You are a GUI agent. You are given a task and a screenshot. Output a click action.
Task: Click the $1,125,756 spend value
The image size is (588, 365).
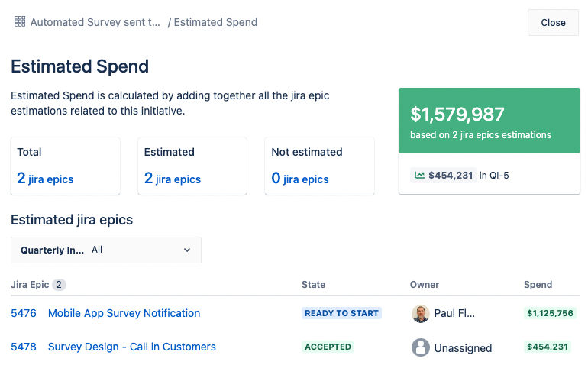pos(550,313)
